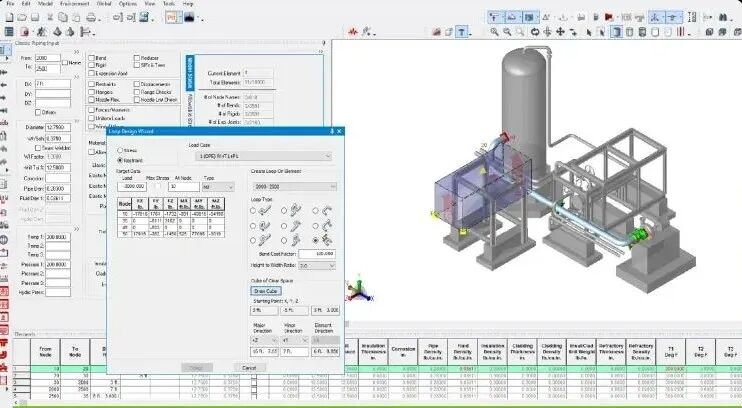742x408 pixels.
Task: Click the Cut scissors toolbar icon
Action: (x=50, y=18)
